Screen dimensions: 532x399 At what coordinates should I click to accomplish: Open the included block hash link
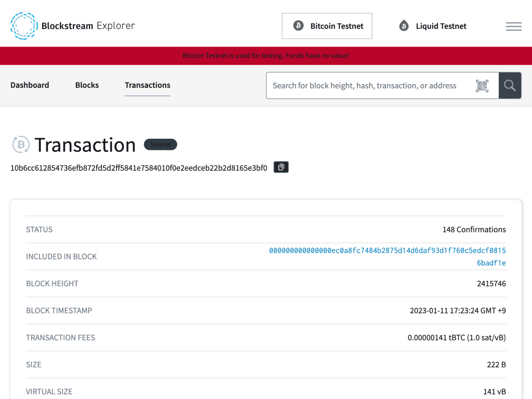tap(387, 257)
